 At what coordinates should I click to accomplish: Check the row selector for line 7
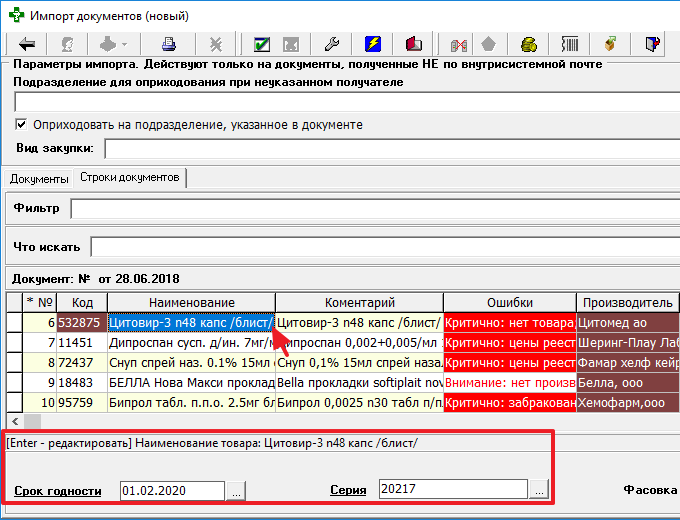click(x=14, y=343)
